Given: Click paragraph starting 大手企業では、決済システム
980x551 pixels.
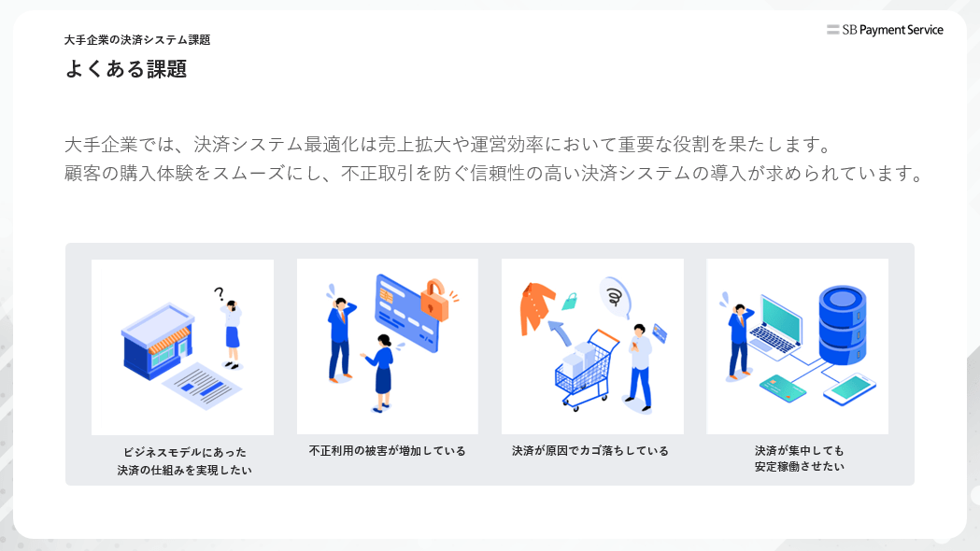Looking at the screenshot, I should coord(494,159).
